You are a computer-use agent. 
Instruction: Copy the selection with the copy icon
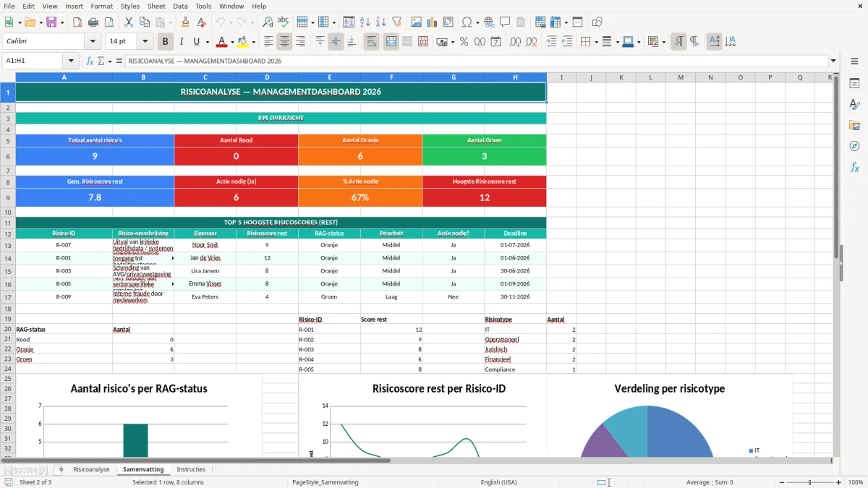[x=144, y=22]
